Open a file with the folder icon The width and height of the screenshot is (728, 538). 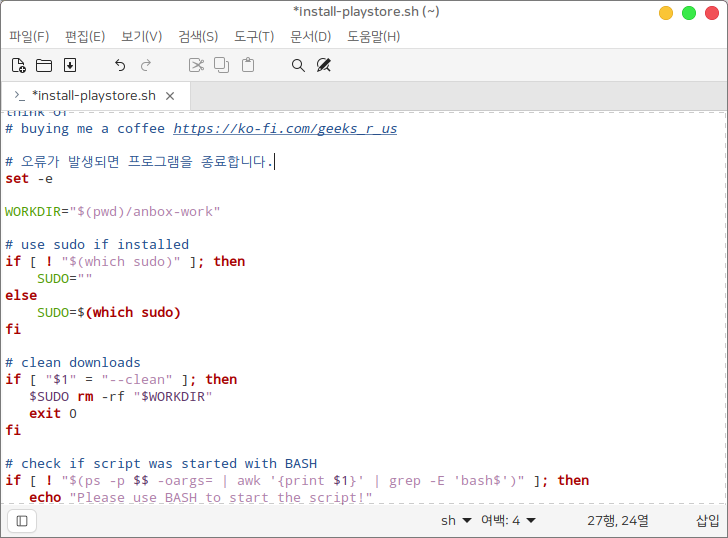[44, 65]
